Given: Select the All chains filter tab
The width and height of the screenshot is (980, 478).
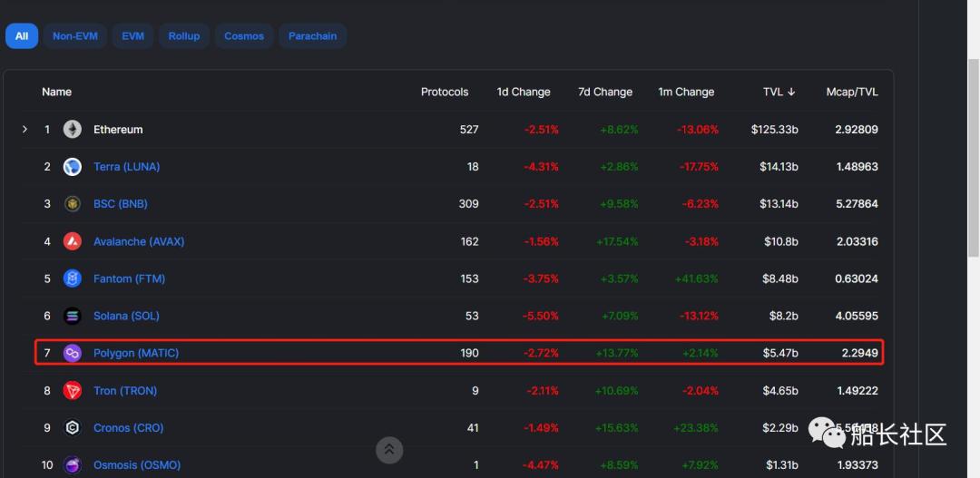Looking at the screenshot, I should 22,35.
